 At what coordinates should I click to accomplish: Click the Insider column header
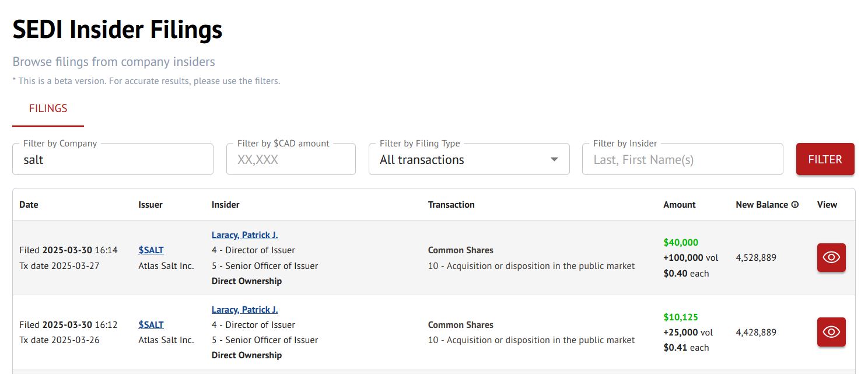(225, 205)
